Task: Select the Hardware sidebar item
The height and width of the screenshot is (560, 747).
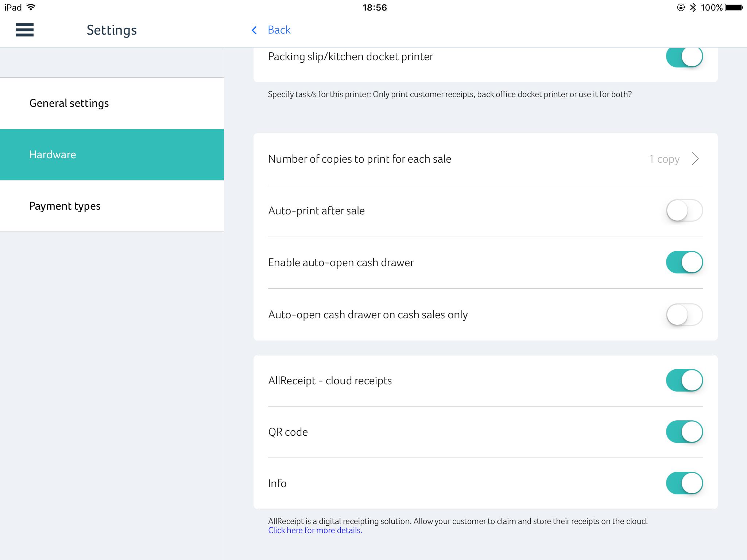Action: (x=53, y=155)
